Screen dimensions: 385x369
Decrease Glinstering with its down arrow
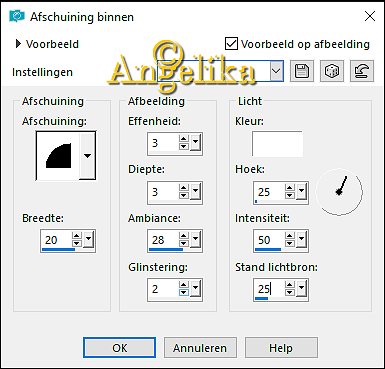pyautogui.click(x=184, y=293)
